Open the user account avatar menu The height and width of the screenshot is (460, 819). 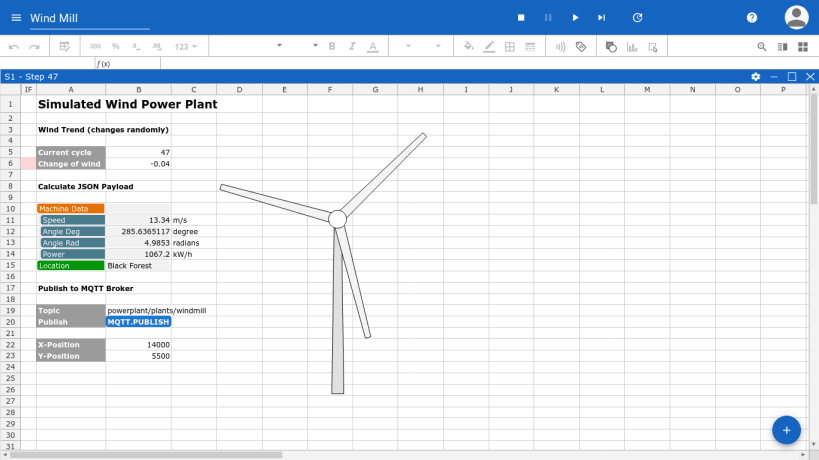(796, 17)
